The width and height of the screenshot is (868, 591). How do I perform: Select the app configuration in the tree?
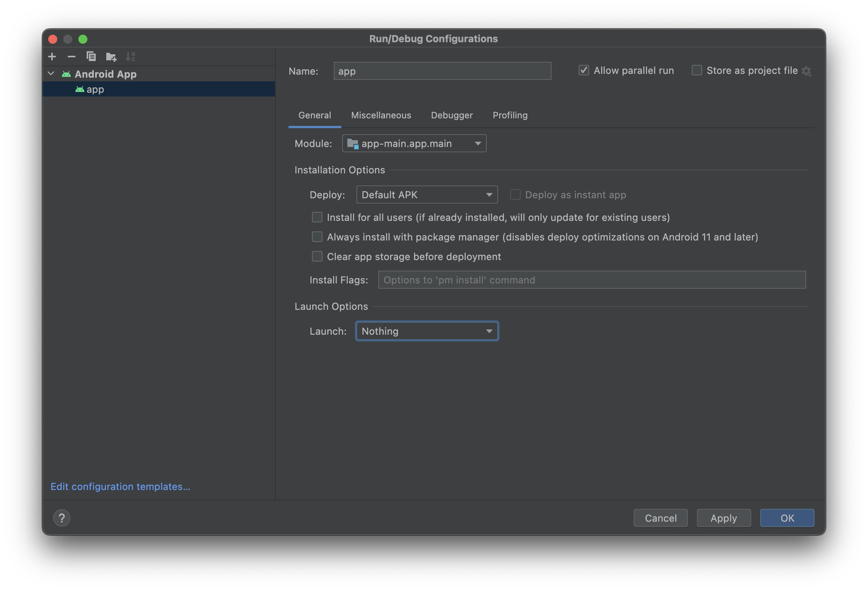tap(95, 89)
